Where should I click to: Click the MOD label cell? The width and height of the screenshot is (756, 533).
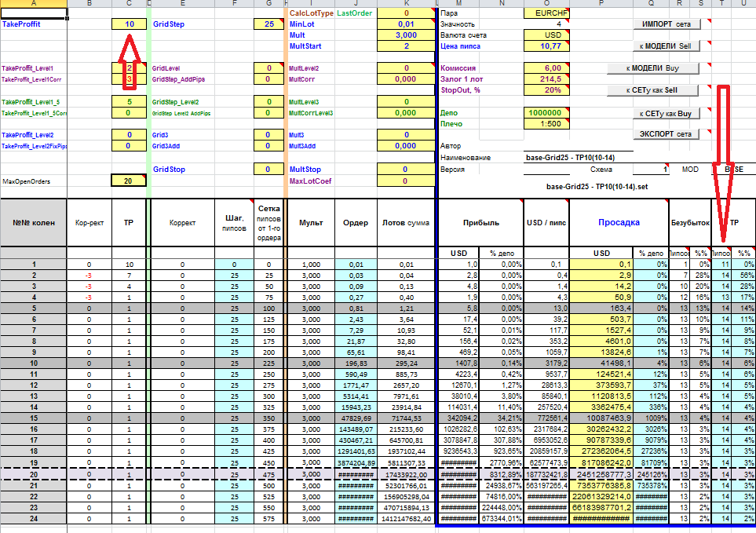click(x=690, y=170)
